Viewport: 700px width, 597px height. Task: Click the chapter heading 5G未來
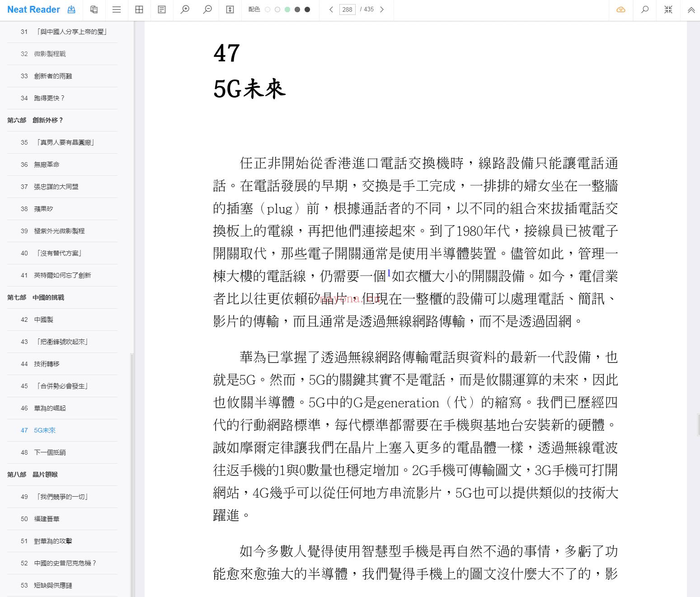click(249, 89)
